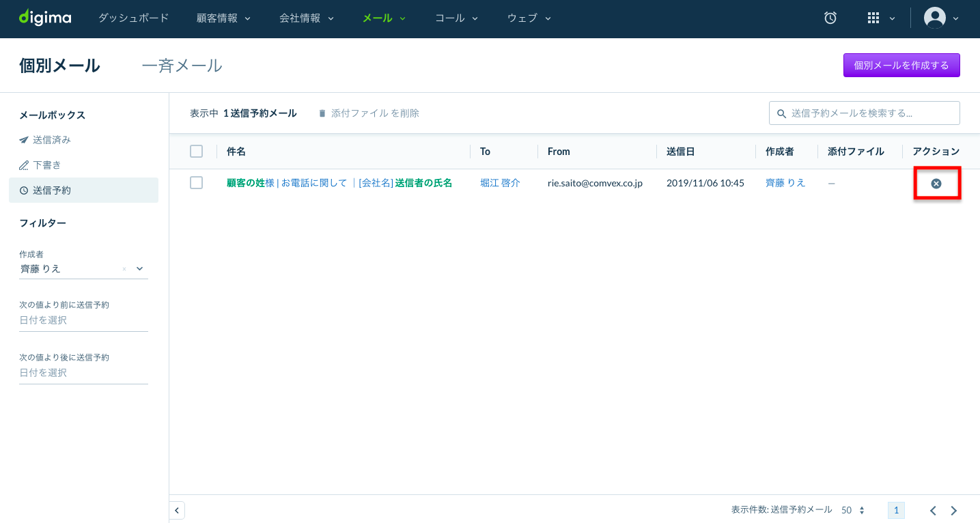This screenshot has height=523, width=980.
Task: Click the 作成者 column header
Action: coord(780,152)
